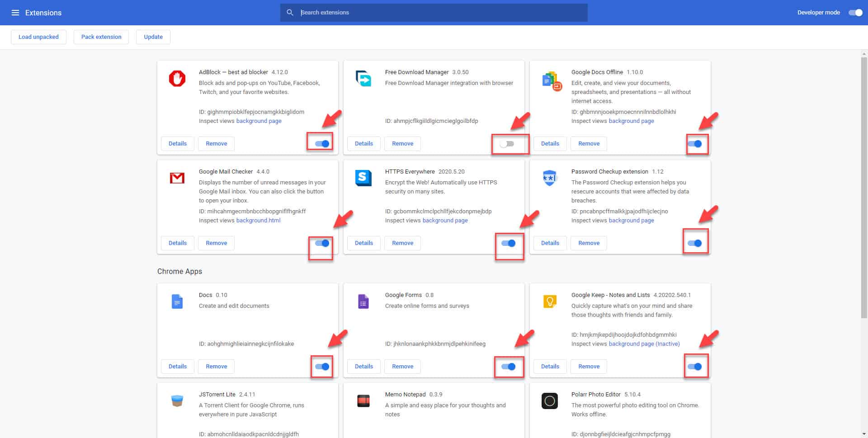
Task: Open Google Keep background page (Inactive) link
Action: coord(644,344)
